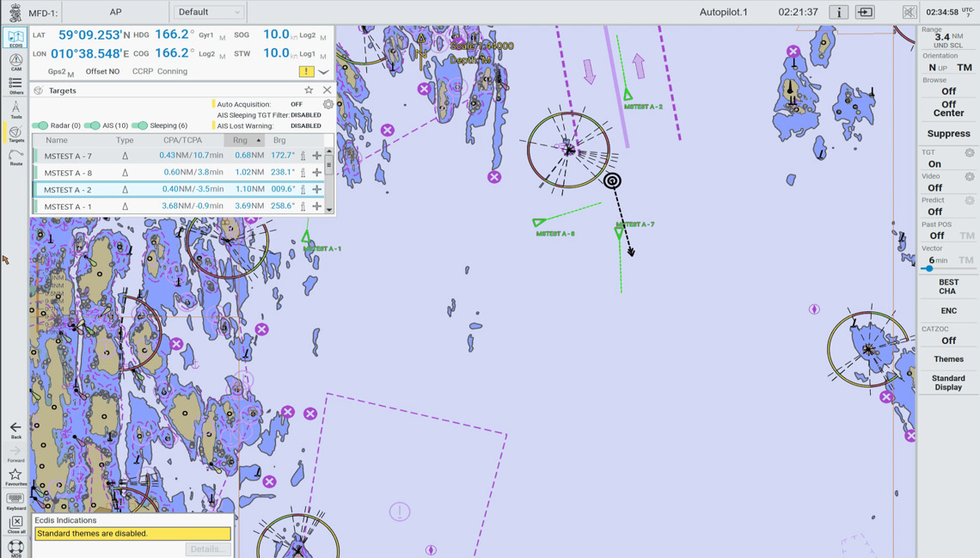
Task: Adjust the Vector time slider
Action: coord(929,269)
